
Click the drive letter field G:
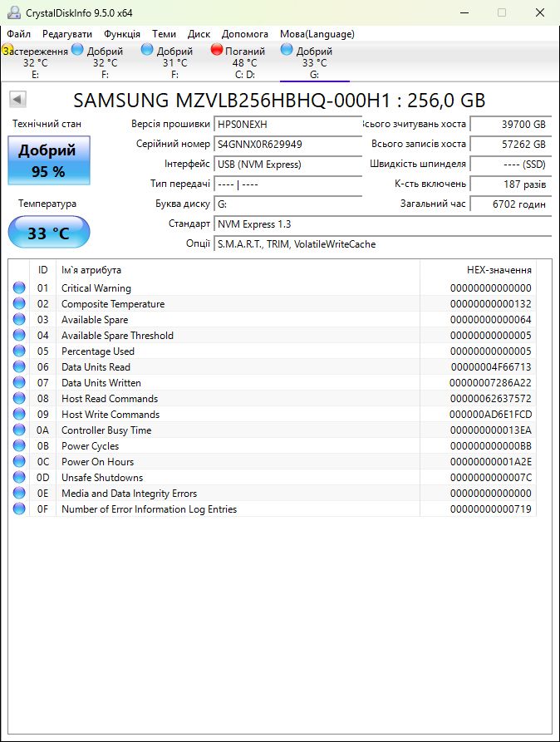point(287,204)
